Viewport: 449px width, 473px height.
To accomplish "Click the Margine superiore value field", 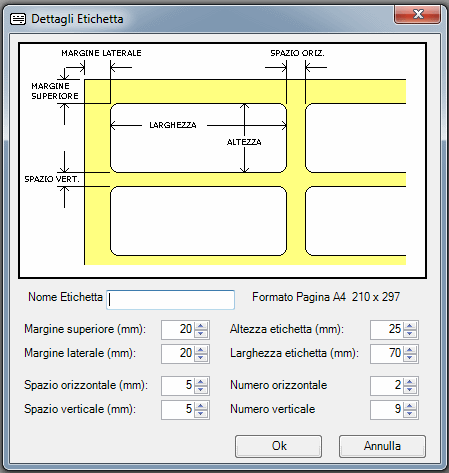I will tap(178, 330).
